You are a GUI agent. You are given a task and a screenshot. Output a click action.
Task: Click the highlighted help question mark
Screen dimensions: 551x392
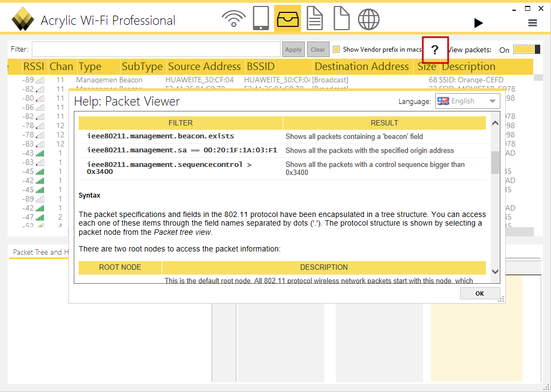pyautogui.click(x=435, y=50)
